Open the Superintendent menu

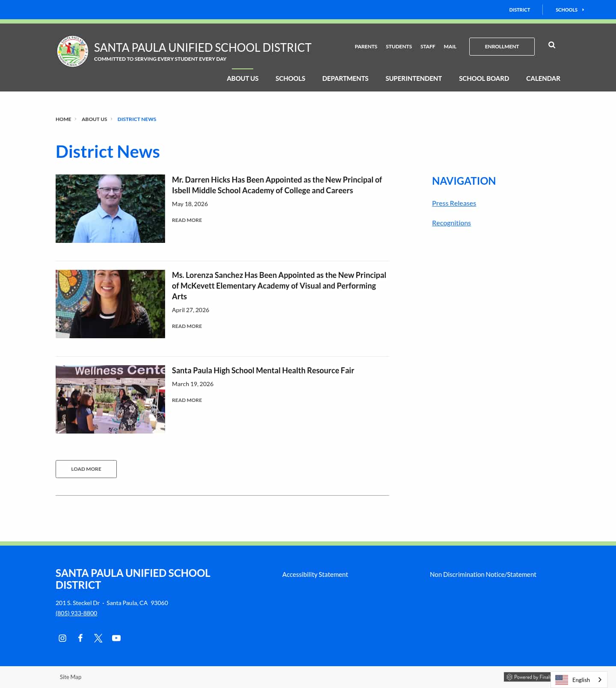pos(414,79)
